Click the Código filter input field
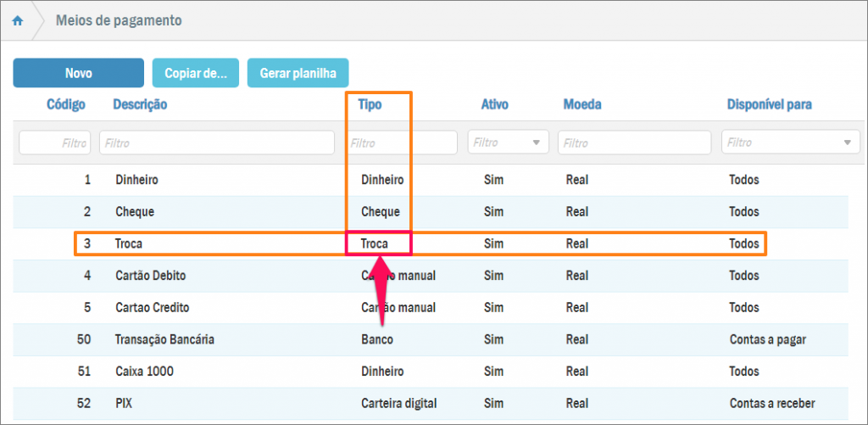868x425 pixels. click(x=55, y=143)
